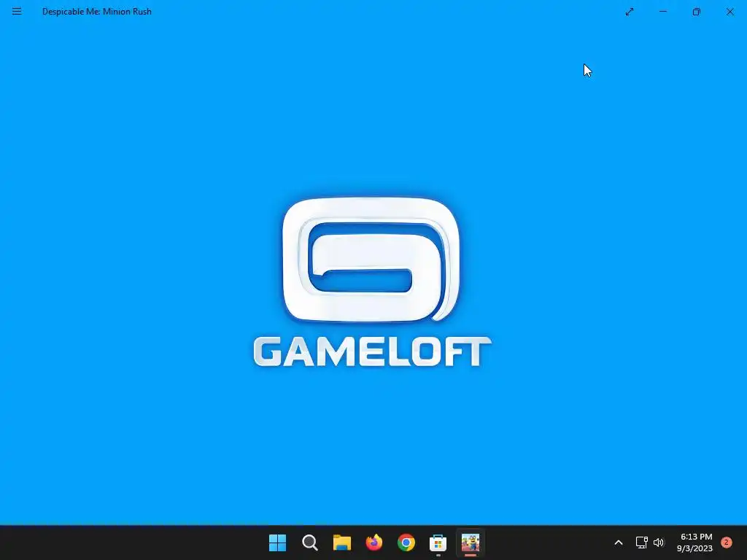Open the notification badge showing 2
Image resolution: width=747 pixels, height=560 pixels.
pyautogui.click(x=727, y=542)
